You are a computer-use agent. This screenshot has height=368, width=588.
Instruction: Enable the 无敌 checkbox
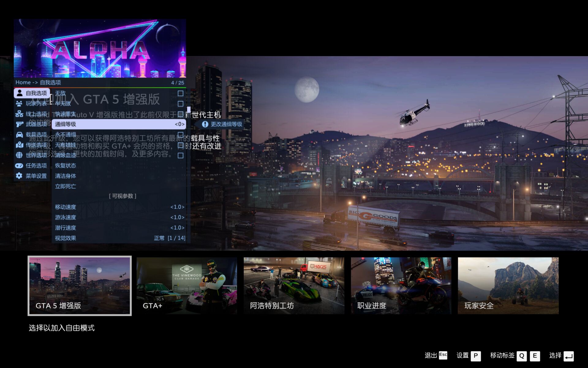tap(180, 93)
